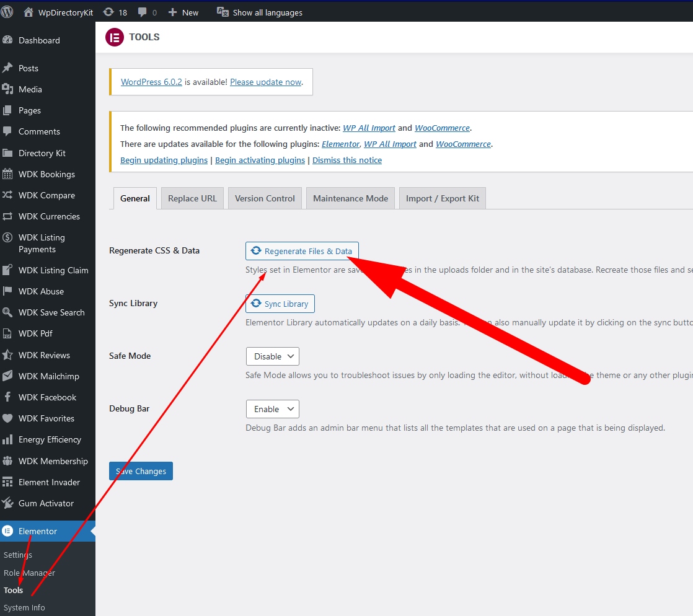This screenshot has height=616, width=693.
Task: Select the General tab
Action: pos(135,198)
